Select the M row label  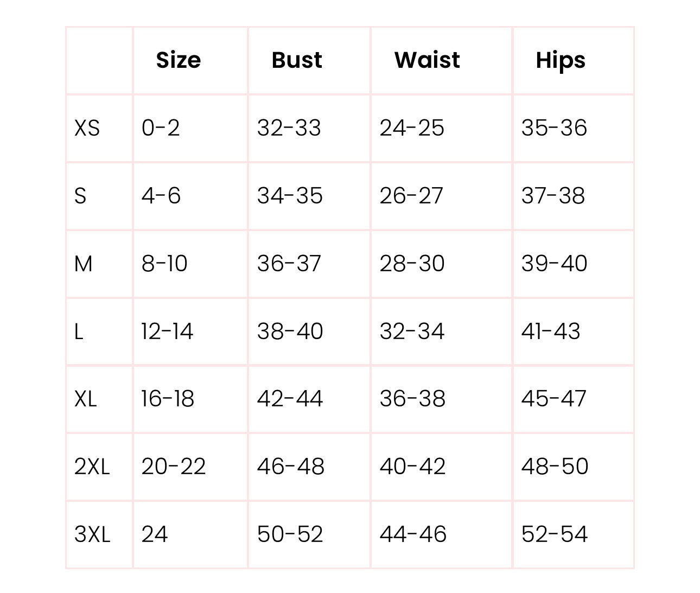click(x=83, y=264)
